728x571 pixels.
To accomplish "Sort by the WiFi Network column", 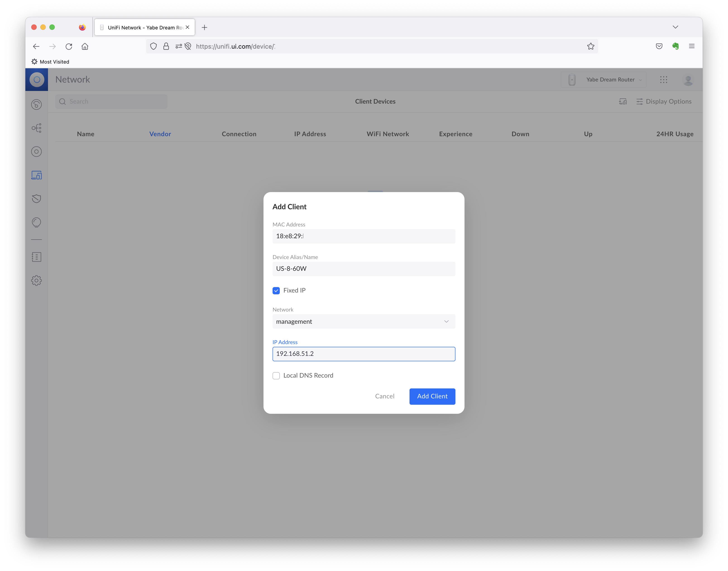I will [388, 134].
